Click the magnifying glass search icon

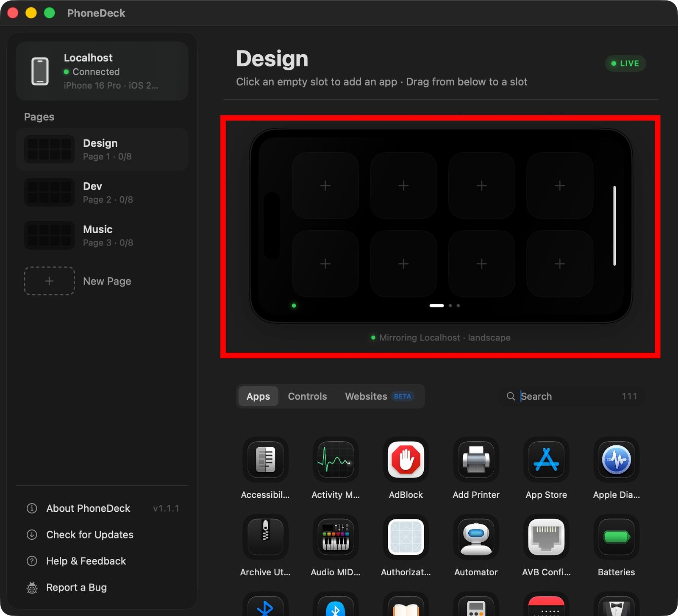click(x=511, y=396)
